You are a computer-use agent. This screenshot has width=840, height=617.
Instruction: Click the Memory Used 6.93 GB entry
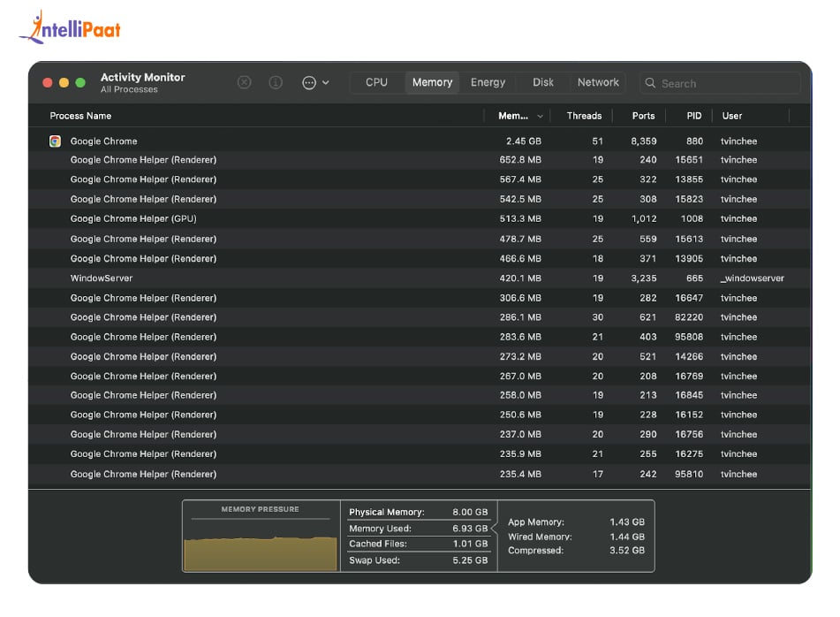[x=419, y=529]
